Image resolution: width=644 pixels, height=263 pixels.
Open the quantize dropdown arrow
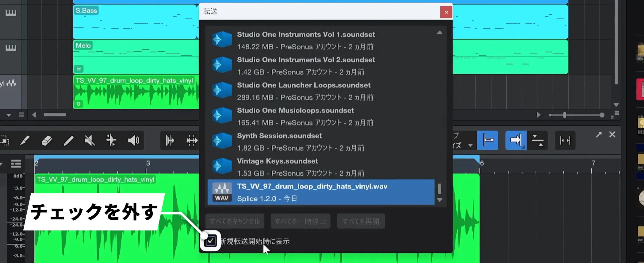pos(470,145)
